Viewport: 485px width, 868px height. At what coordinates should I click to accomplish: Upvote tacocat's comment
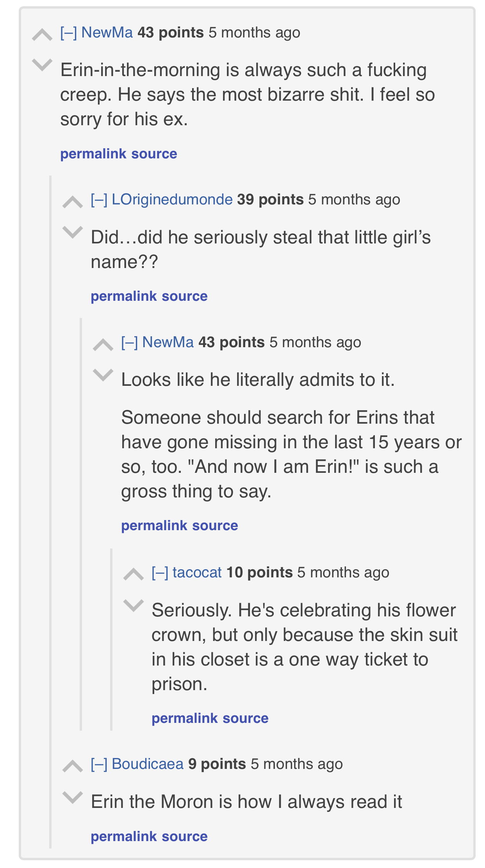(134, 574)
